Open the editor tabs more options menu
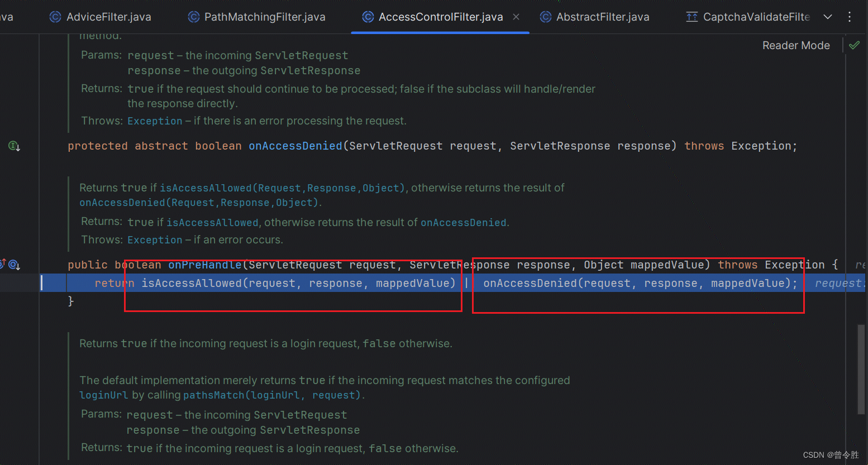This screenshot has height=465, width=868. pos(850,17)
